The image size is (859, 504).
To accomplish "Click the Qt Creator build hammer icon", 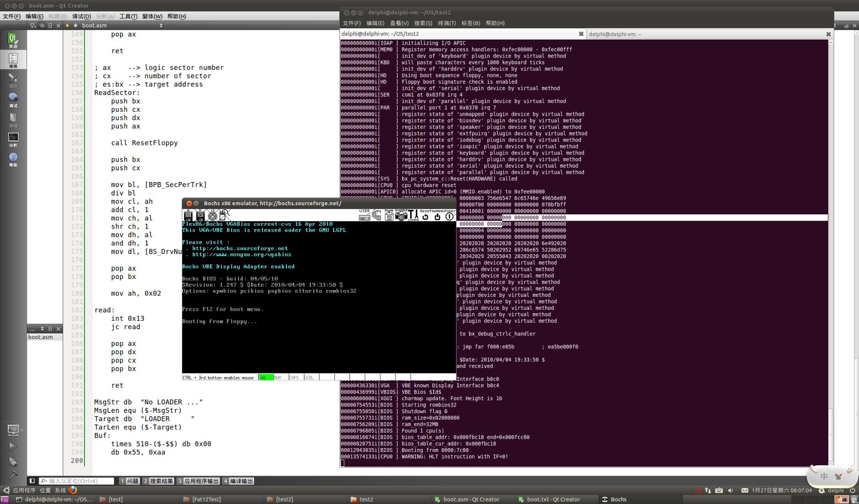I will click(x=13, y=475).
